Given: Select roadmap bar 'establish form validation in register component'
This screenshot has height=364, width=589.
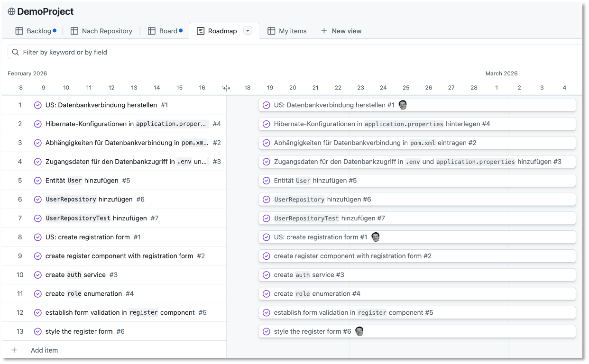Looking at the screenshot, I should coord(417,313).
